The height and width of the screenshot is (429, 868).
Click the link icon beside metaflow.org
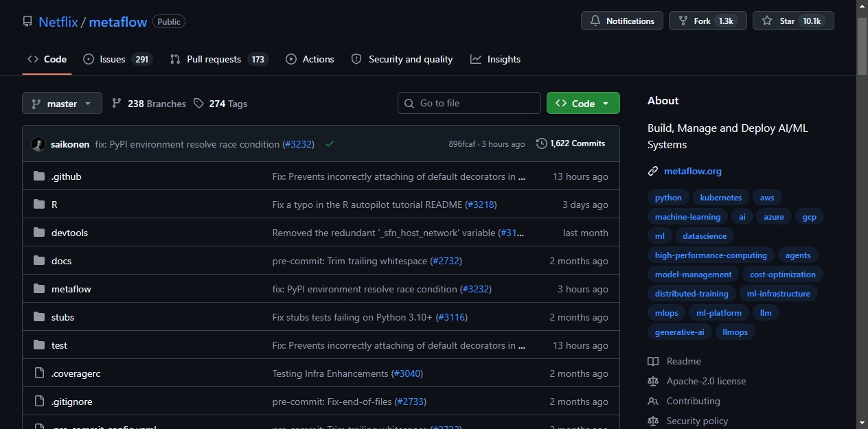click(653, 172)
